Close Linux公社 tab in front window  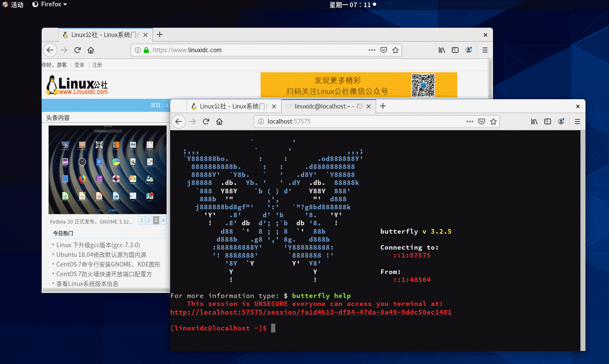tap(274, 106)
